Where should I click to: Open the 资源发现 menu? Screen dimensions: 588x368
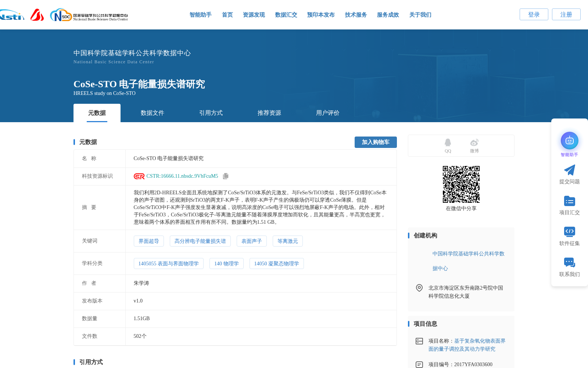coord(254,15)
